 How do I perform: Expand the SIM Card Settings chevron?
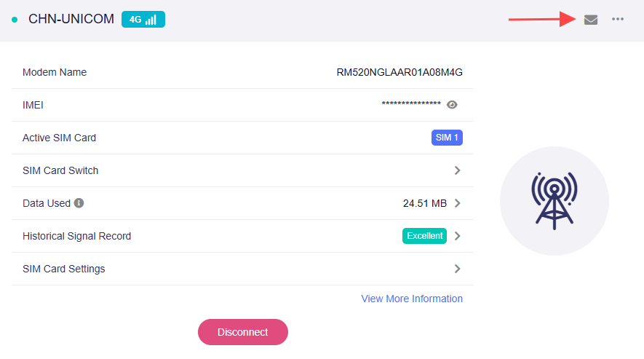pyautogui.click(x=457, y=269)
